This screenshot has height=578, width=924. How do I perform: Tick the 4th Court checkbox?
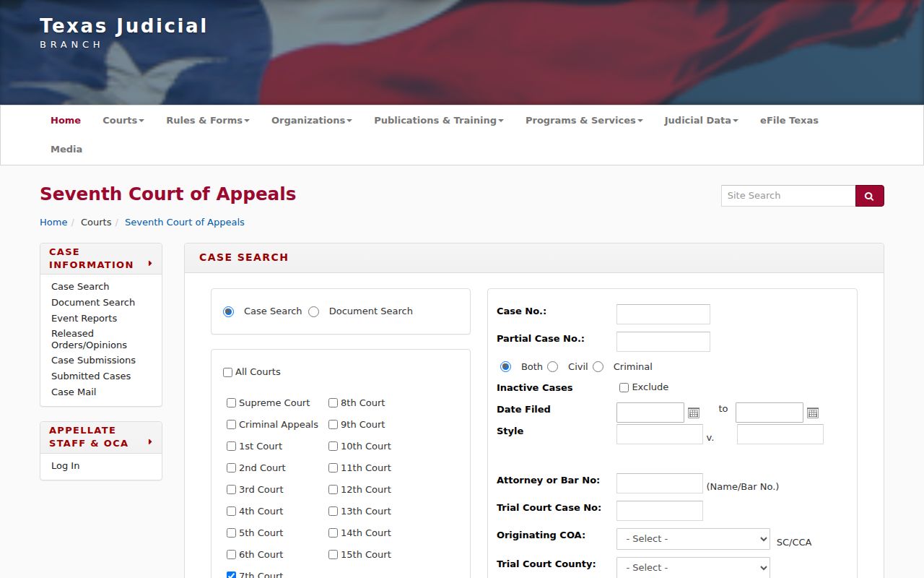pyautogui.click(x=231, y=512)
